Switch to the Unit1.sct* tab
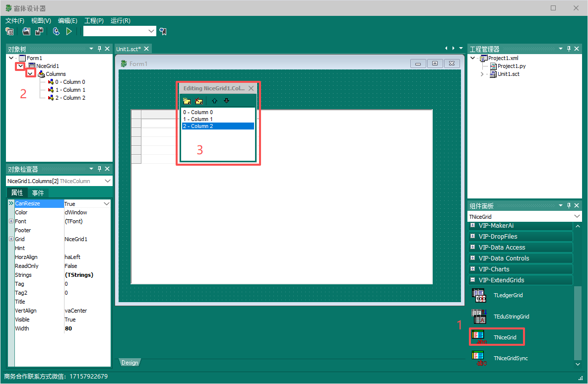Screen dimensions: 588x384 128,49
